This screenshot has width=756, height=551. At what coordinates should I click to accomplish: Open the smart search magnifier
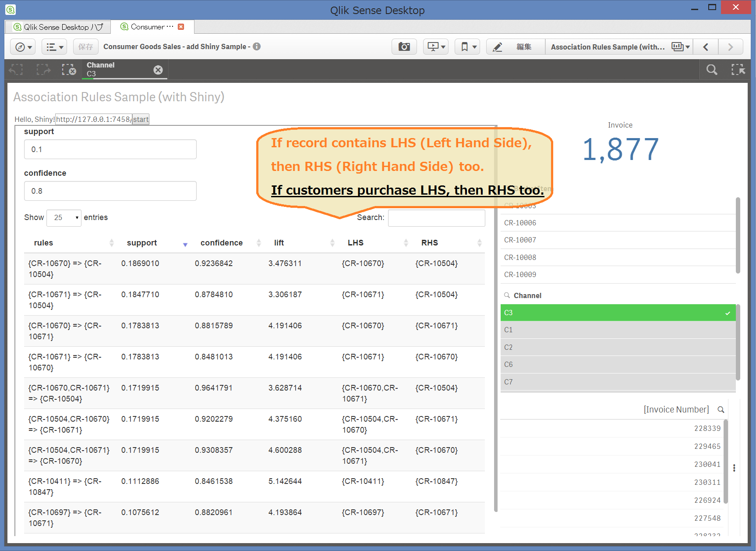tap(712, 70)
